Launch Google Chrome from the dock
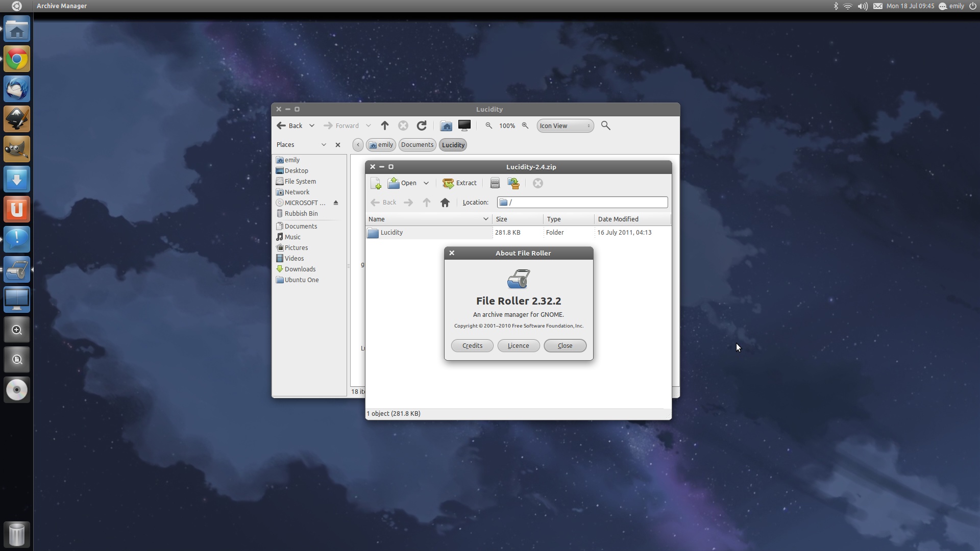The height and width of the screenshot is (551, 980). [x=17, y=59]
